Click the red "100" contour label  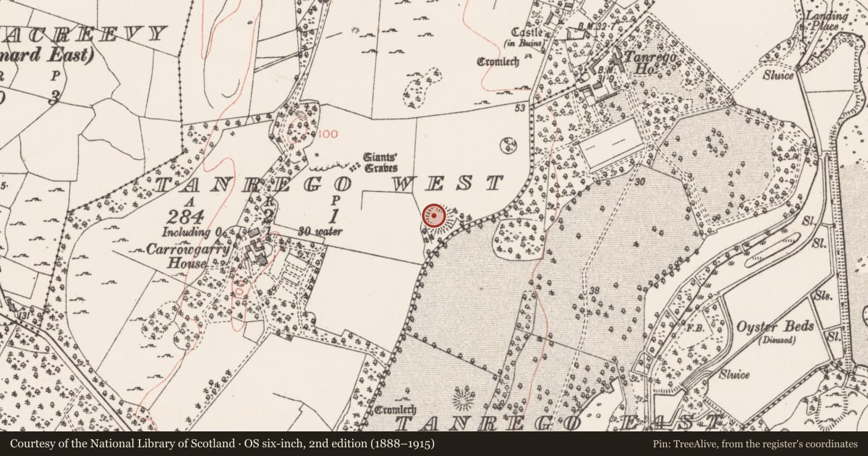click(x=328, y=134)
